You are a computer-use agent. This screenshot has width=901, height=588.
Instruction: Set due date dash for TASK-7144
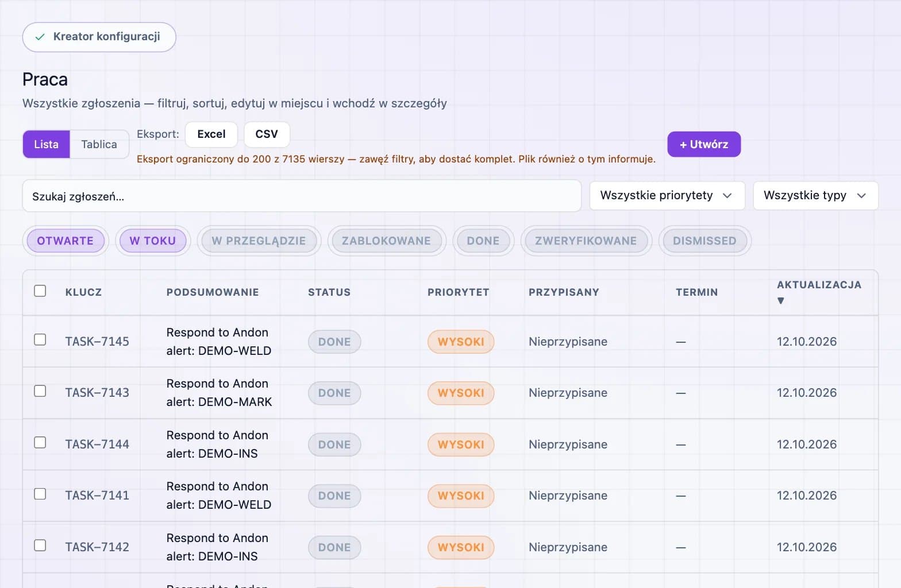[x=681, y=444]
